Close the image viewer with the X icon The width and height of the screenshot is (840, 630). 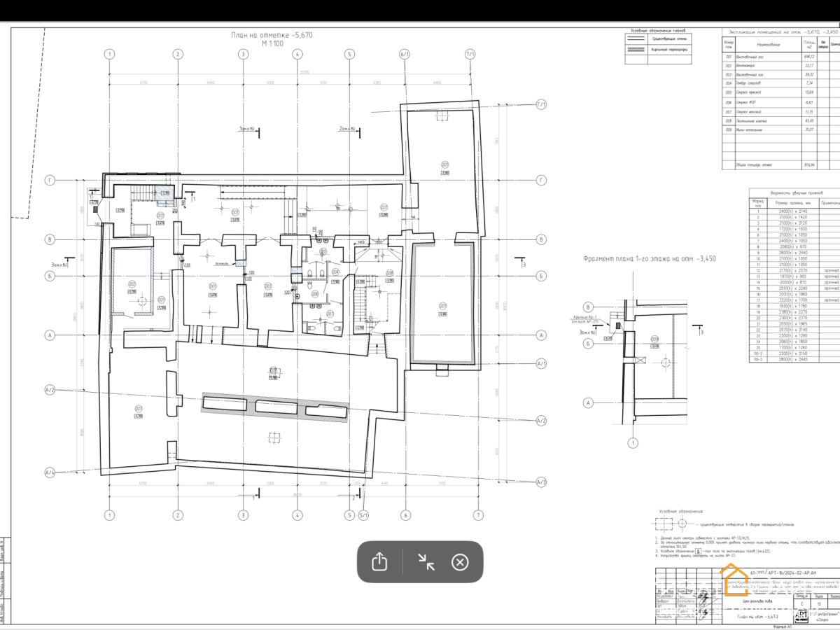[460, 562]
